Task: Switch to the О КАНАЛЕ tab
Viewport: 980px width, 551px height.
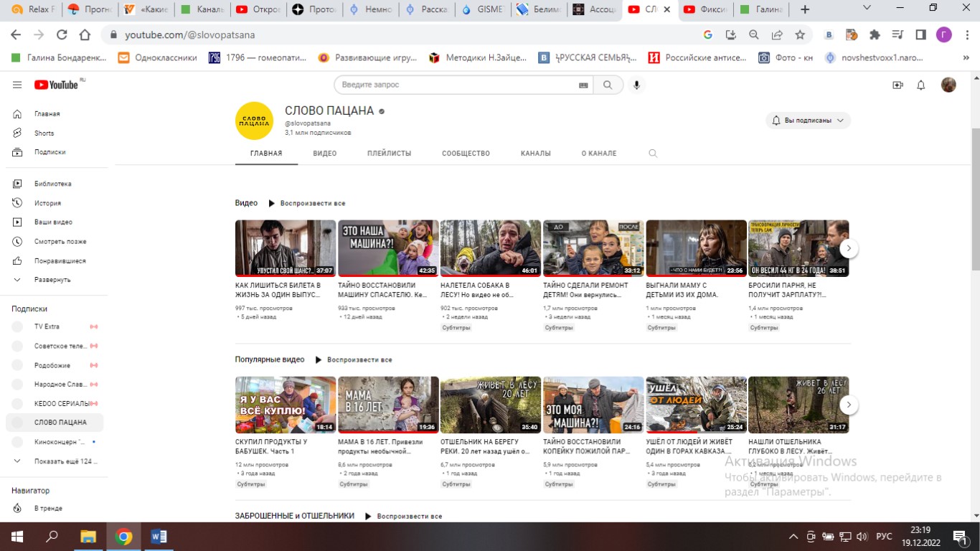Action: pos(599,154)
